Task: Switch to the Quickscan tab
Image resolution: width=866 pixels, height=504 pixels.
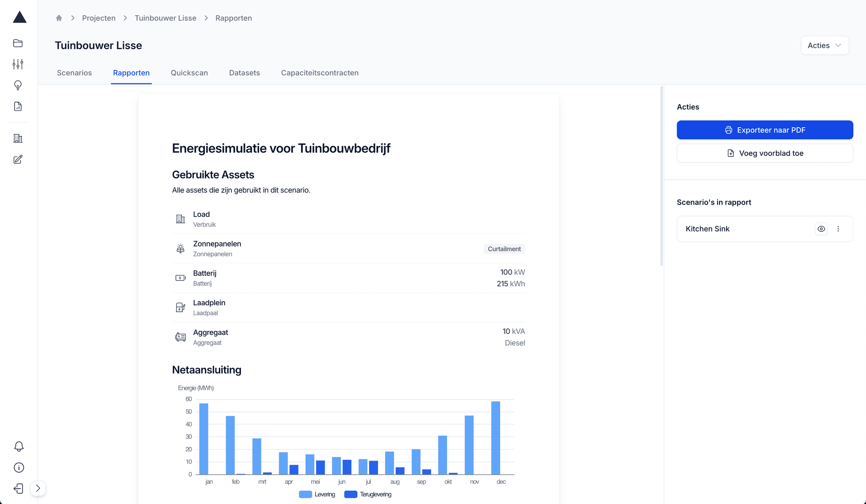Action: coord(189,73)
